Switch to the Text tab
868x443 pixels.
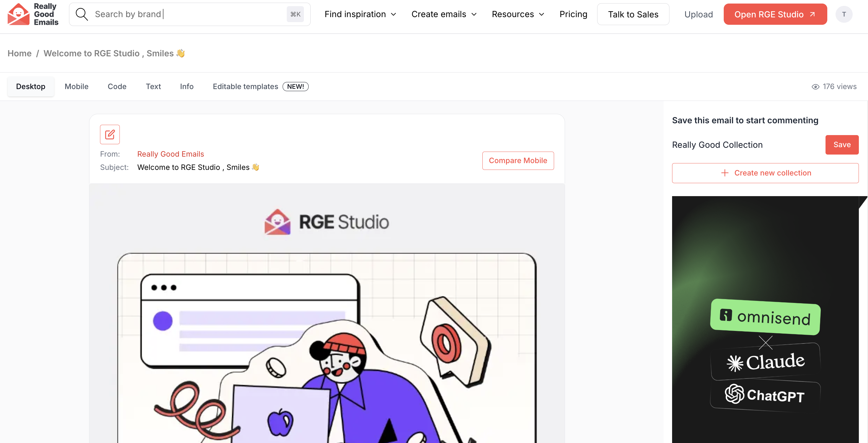[x=153, y=87]
